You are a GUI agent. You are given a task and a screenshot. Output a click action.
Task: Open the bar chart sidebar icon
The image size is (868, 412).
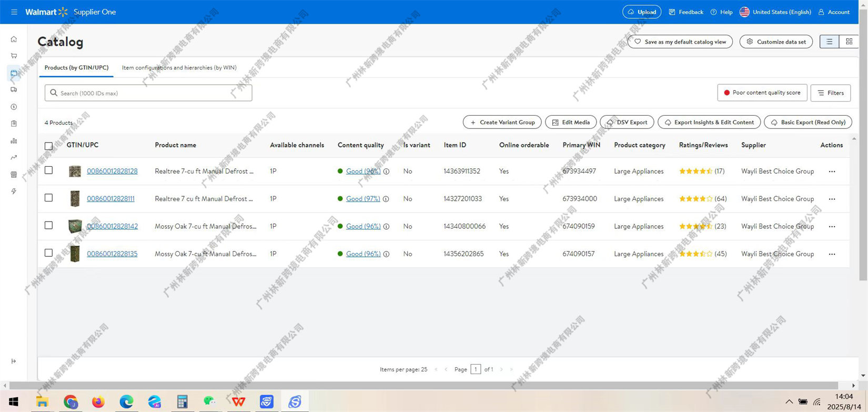pos(14,140)
